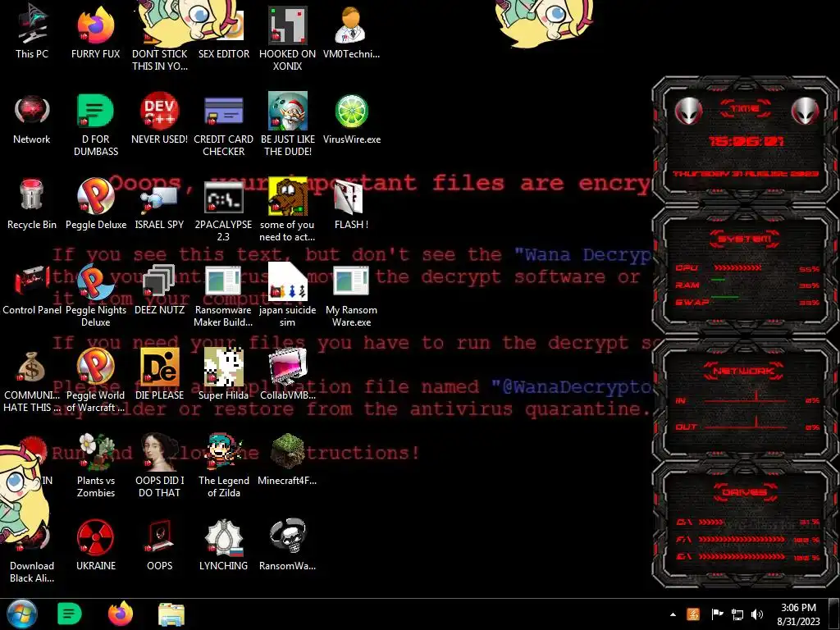Open the FURRY FUX Firefox shortcut
Screen dimensions: 840x630
point(95,32)
